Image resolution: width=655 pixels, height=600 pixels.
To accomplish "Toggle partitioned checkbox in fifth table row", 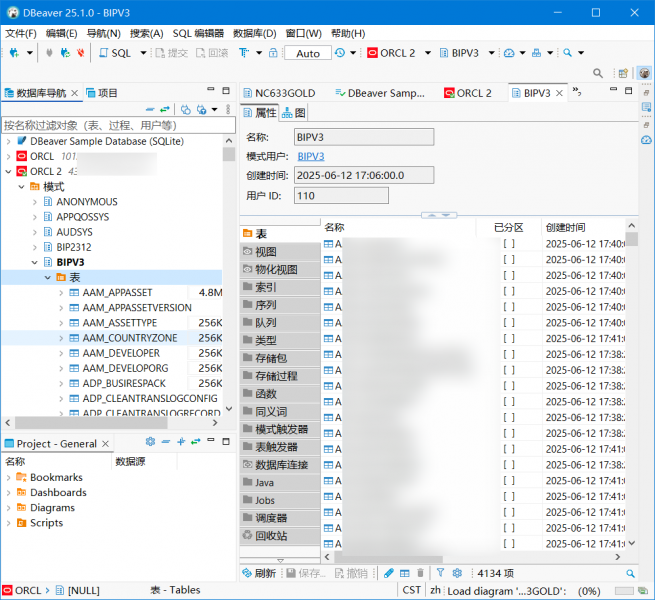I will click(x=509, y=307).
